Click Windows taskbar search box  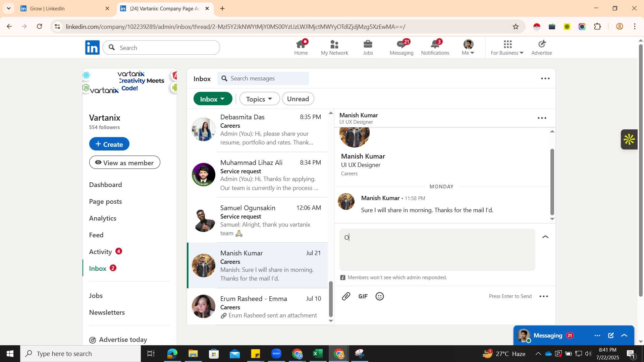pos(80,354)
